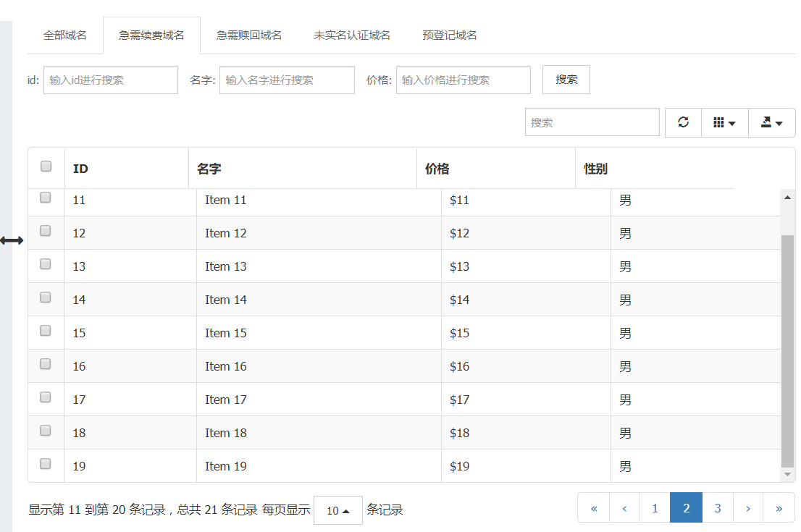Open the rows-per-page dropdown showing 10
The image size is (801, 532).
tap(337, 510)
